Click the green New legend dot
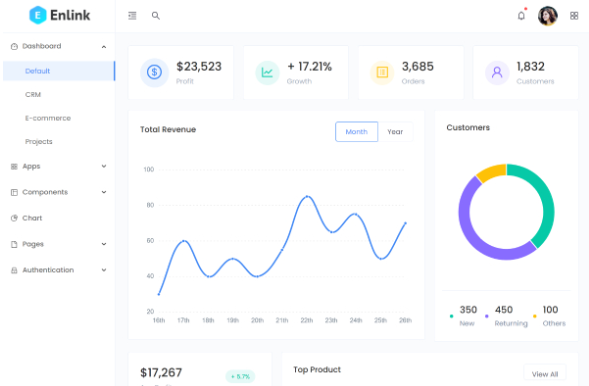 click(x=451, y=316)
